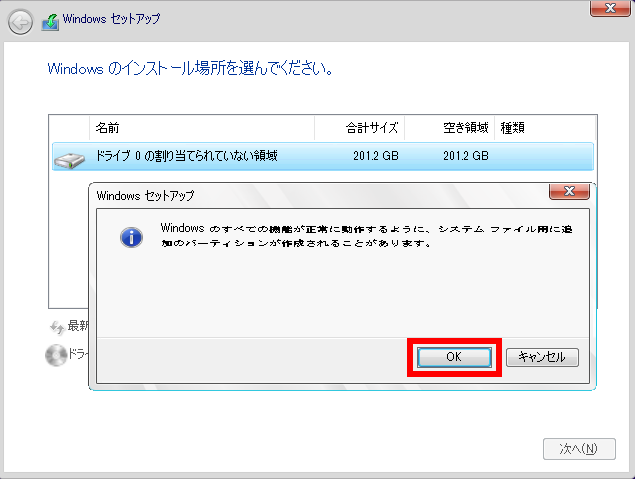
Task: Click the Windows のインストール場所 heading
Action: pos(190,70)
